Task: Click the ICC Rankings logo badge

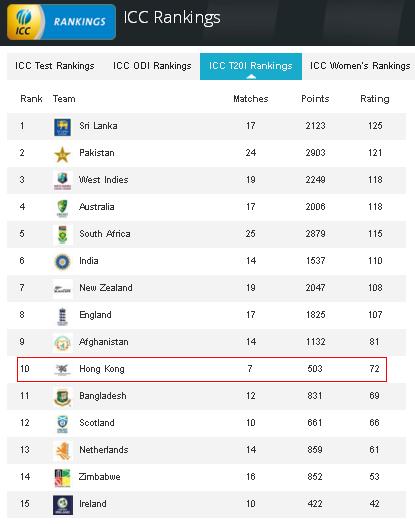Action: (x=61, y=22)
